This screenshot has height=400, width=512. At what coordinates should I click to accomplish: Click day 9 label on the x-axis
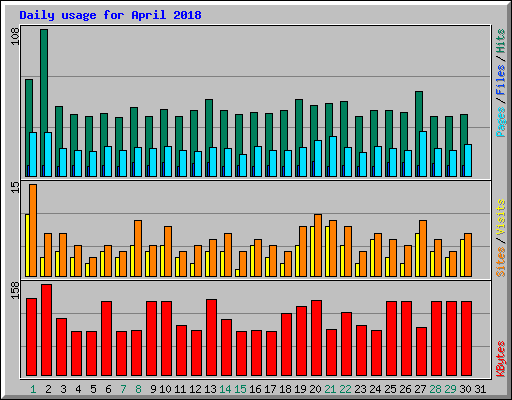pyautogui.click(x=153, y=389)
